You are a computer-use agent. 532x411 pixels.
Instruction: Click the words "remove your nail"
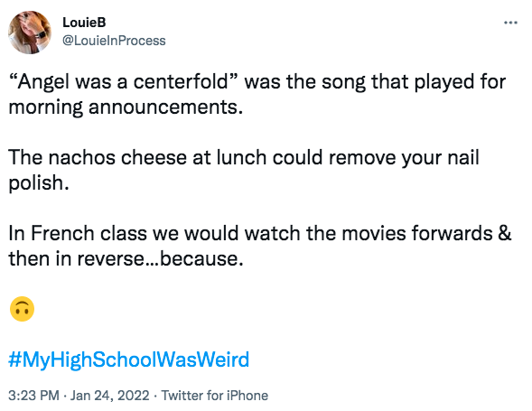point(404,158)
